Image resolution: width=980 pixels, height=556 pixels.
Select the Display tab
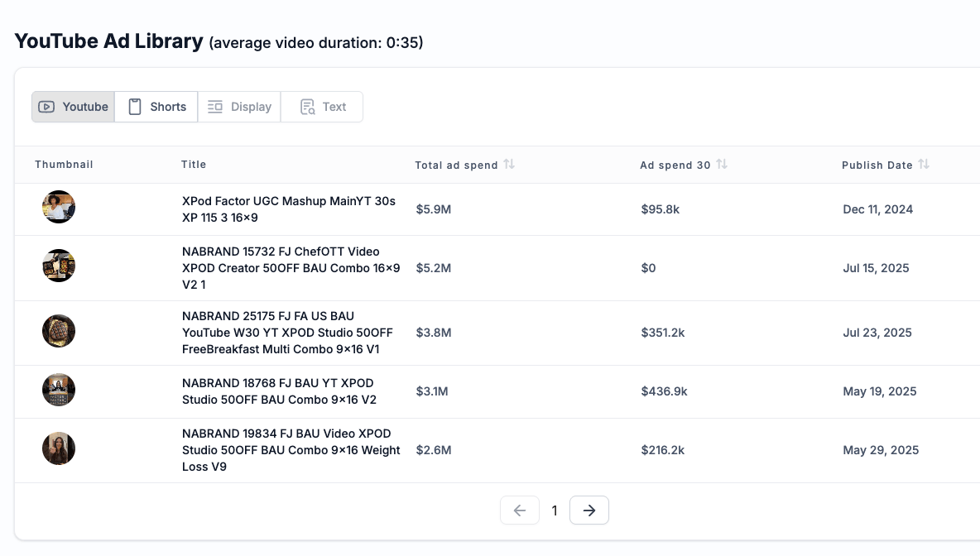[x=239, y=107]
